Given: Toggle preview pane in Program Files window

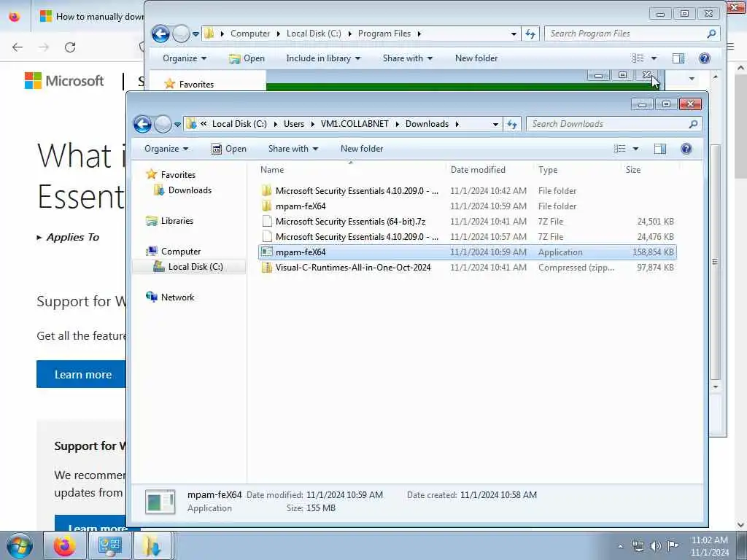Looking at the screenshot, I should (x=678, y=58).
